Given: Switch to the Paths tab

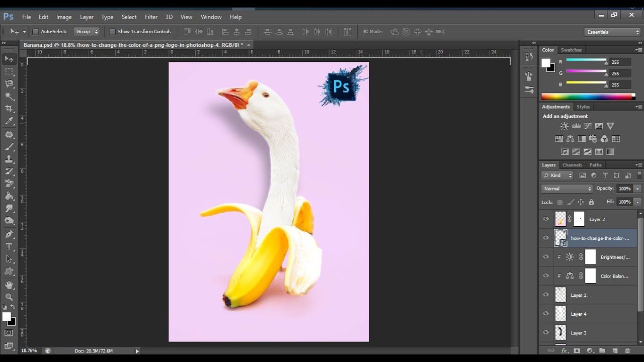Looking at the screenshot, I should pyautogui.click(x=596, y=165).
